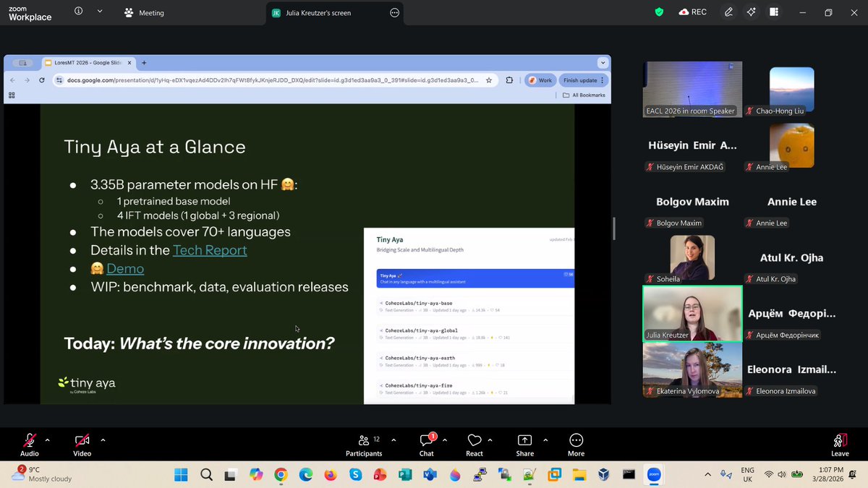Start camera with the Video button
The height and width of the screenshot is (488, 868).
point(82,445)
